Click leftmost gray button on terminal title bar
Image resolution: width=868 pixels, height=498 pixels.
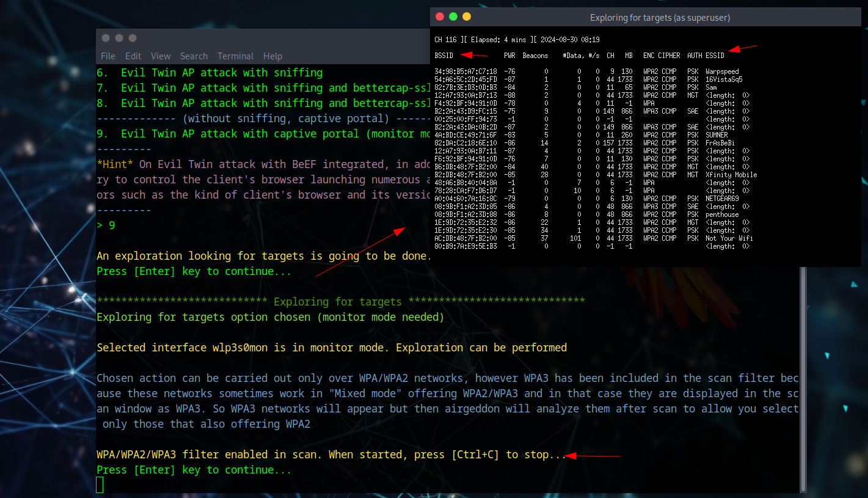[x=106, y=38]
